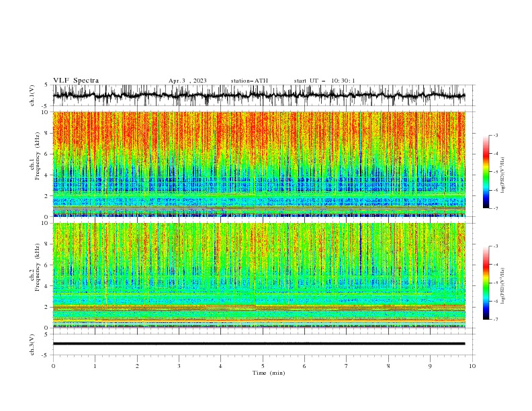532x411 pixels.
Task: Click time axis tick label "9"
Action: tap(430, 366)
